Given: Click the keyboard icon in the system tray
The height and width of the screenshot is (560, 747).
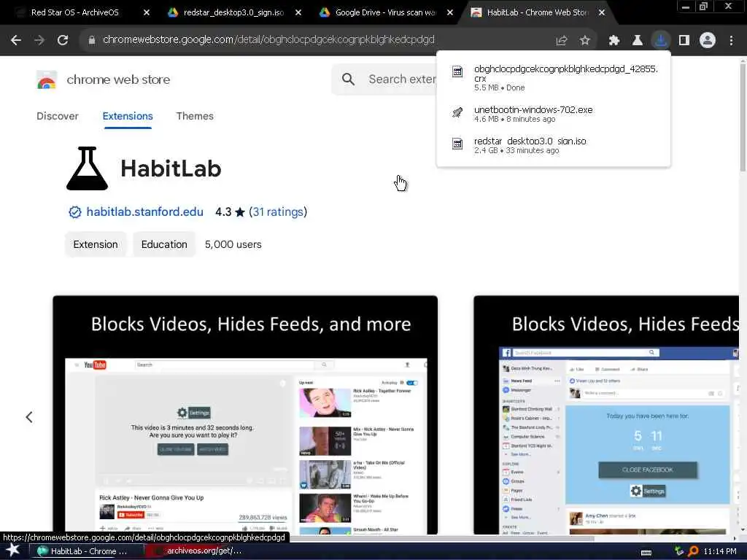Looking at the screenshot, I should tap(646, 552).
